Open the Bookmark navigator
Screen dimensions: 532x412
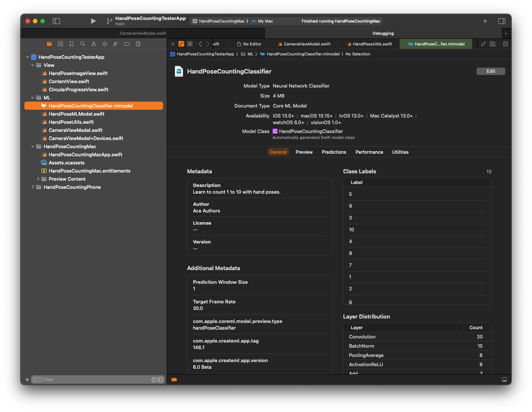pos(71,44)
